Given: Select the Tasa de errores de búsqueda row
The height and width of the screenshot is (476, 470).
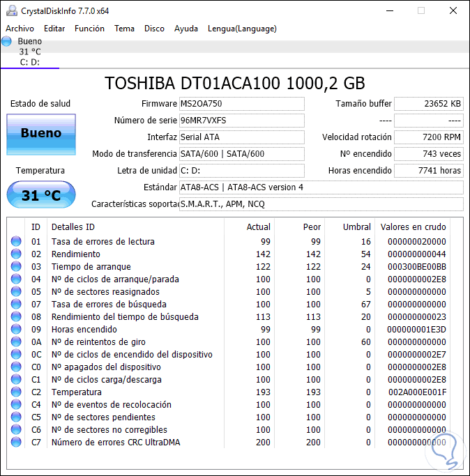Looking at the screenshot, I should coord(229,304).
